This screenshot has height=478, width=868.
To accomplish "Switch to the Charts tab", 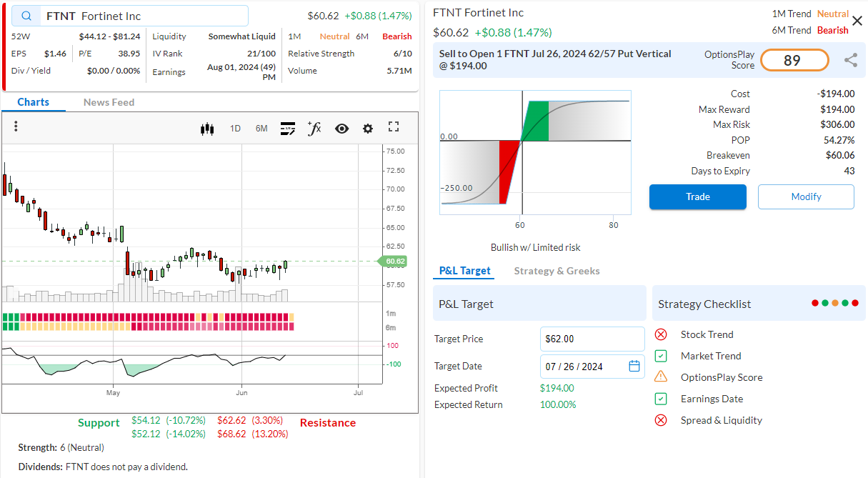I will [x=34, y=102].
